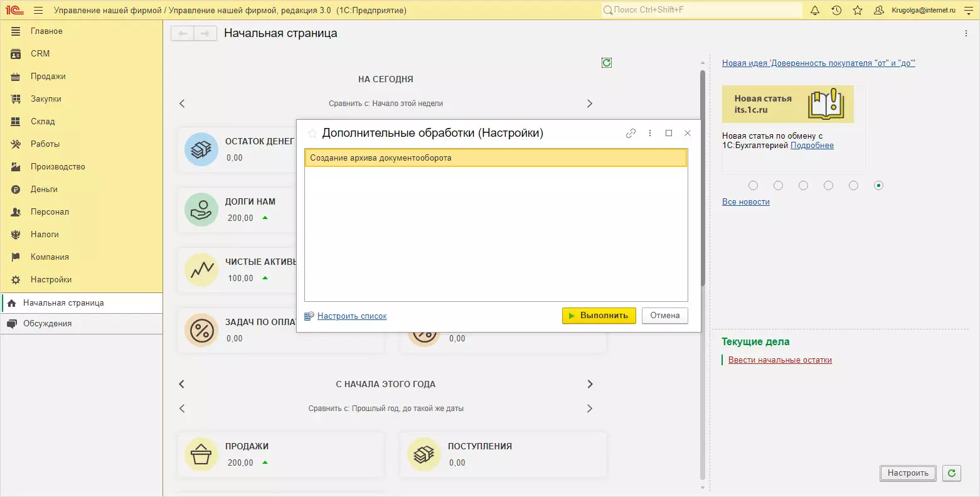Open the Налоги section
The height and width of the screenshot is (497, 980).
point(82,235)
